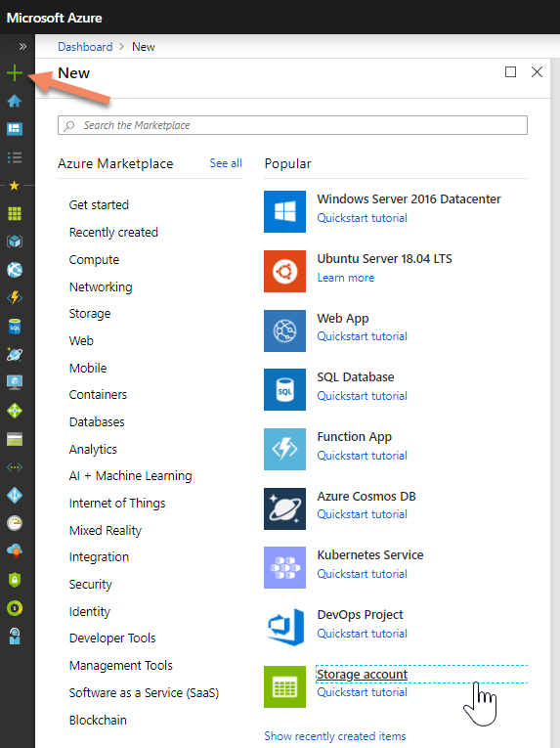560x748 pixels.
Task: Click the green Storage account tile icon
Action: pyautogui.click(x=284, y=687)
